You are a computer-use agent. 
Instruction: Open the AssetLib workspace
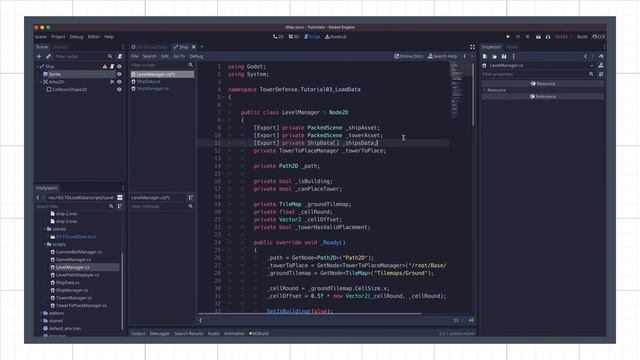pos(336,37)
